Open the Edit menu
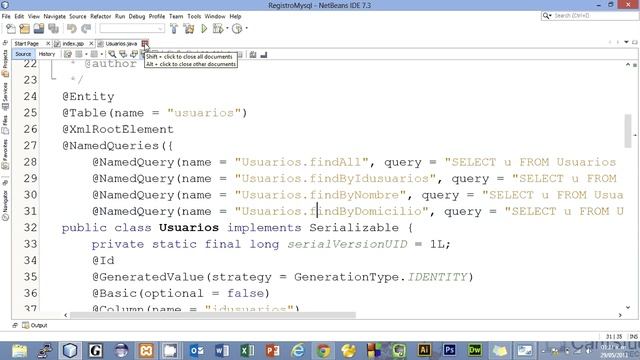 (19, 16)
